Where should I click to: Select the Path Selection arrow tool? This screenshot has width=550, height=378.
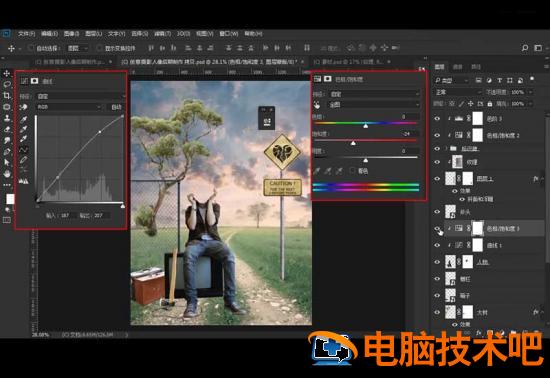click(x=7, y=162)
